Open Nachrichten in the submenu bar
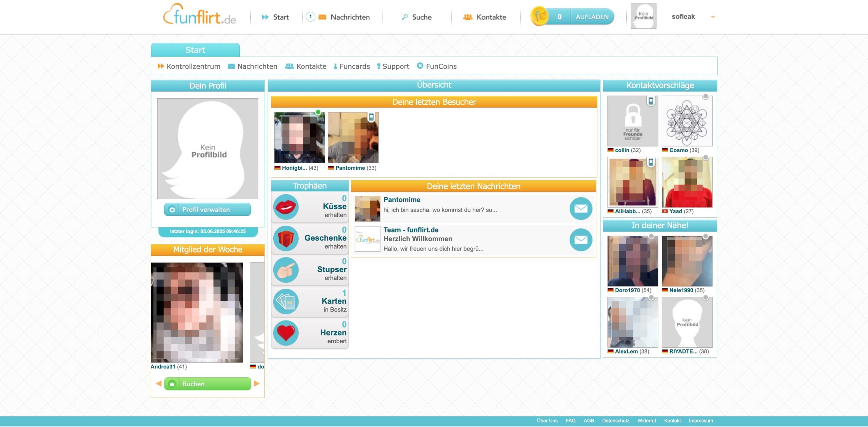Screen dimensions: 868x427 coord(253,66)
